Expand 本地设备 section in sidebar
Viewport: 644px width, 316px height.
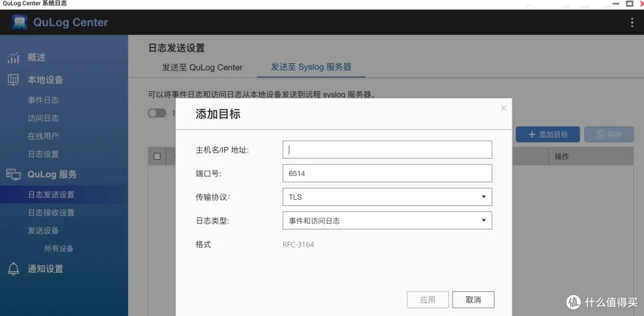45,80
